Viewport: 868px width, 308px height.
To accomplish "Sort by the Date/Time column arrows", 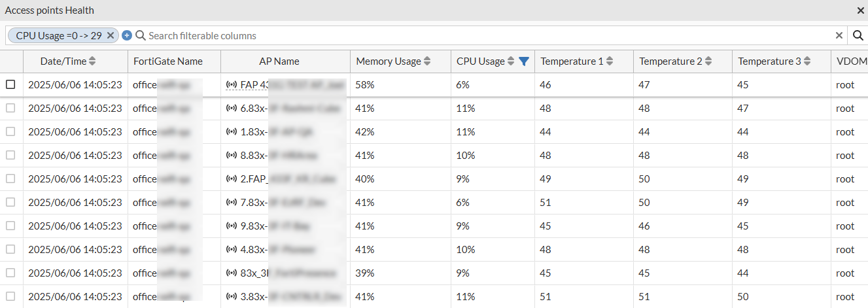I will [x=92, y=61].
